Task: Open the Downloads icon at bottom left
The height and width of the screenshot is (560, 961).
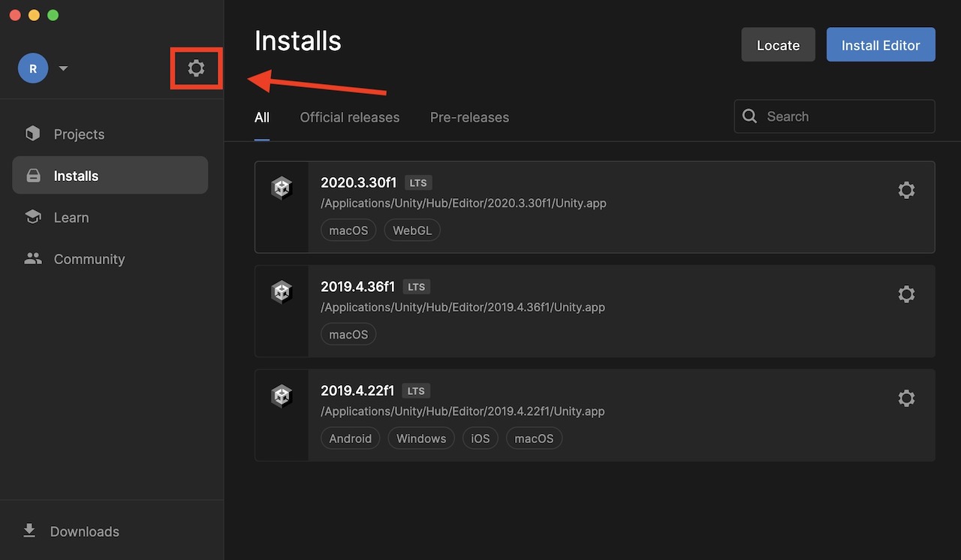Action: click(29, 531)
